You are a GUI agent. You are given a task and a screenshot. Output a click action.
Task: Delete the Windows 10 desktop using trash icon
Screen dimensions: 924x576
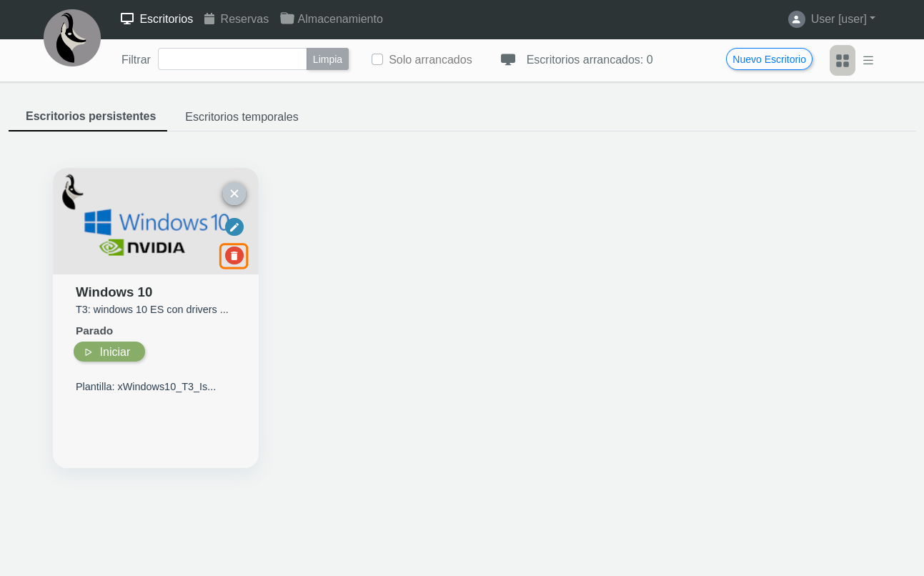pyautogui.click(x=234, y=256)
